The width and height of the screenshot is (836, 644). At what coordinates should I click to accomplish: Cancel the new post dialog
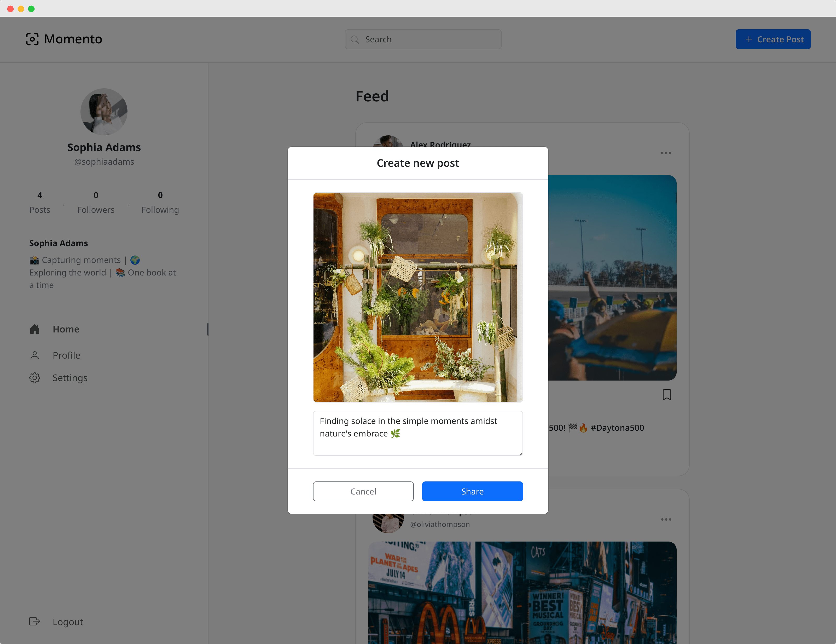(x=363, y=491)
